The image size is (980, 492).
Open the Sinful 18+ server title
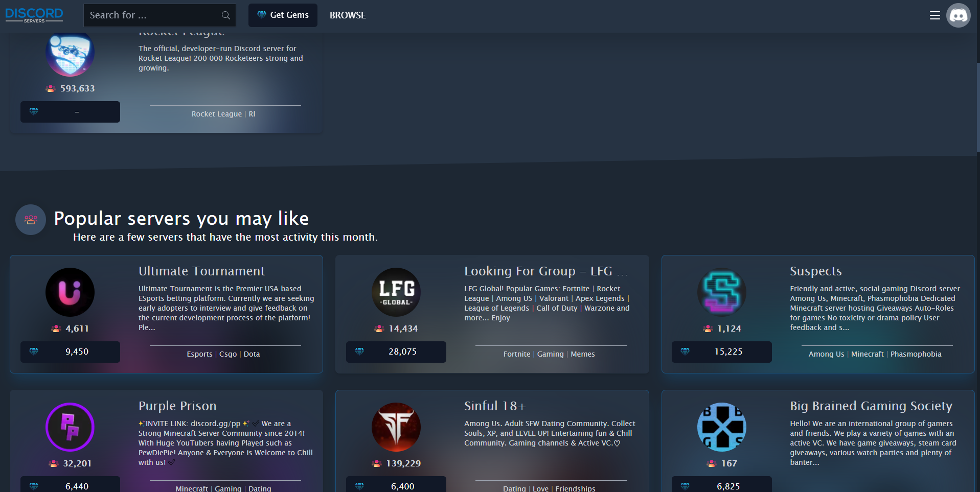[495, 406]
